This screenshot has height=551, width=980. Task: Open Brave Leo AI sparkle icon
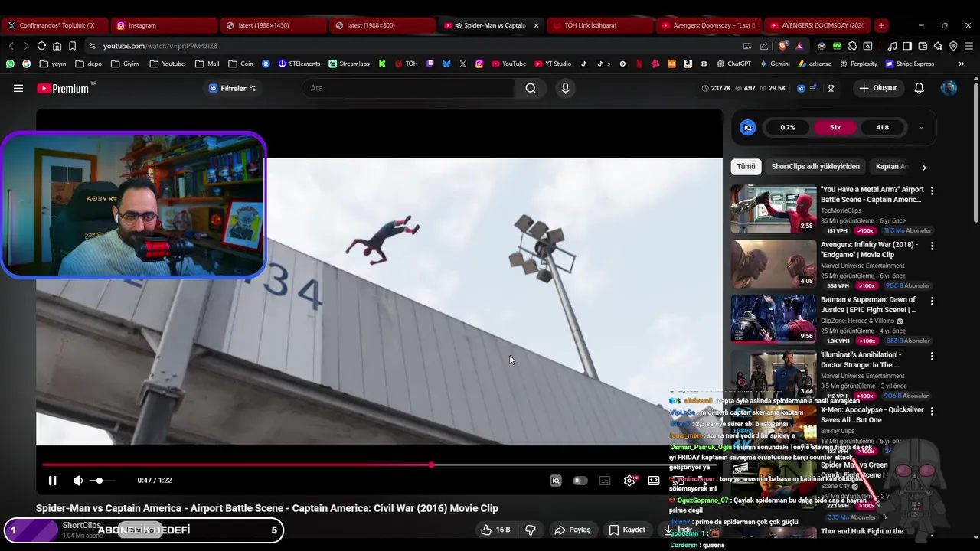[x=938, y=46]
